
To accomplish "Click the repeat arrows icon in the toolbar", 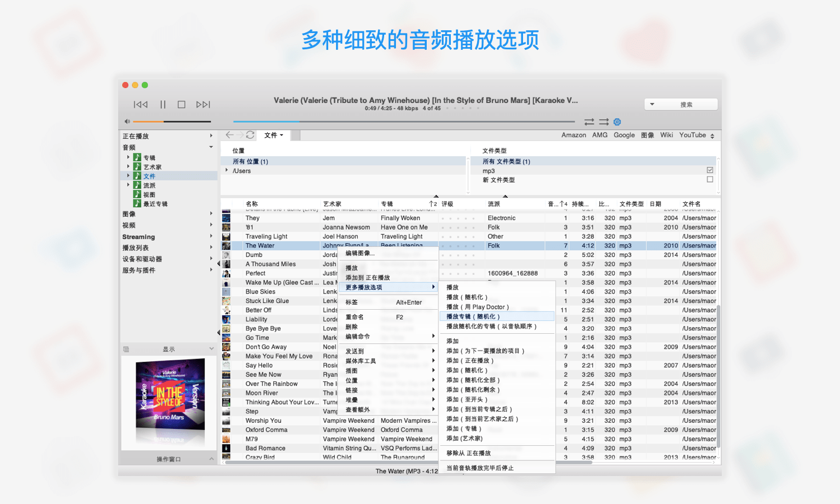I will pyautogui.click(x=604, y=122).
